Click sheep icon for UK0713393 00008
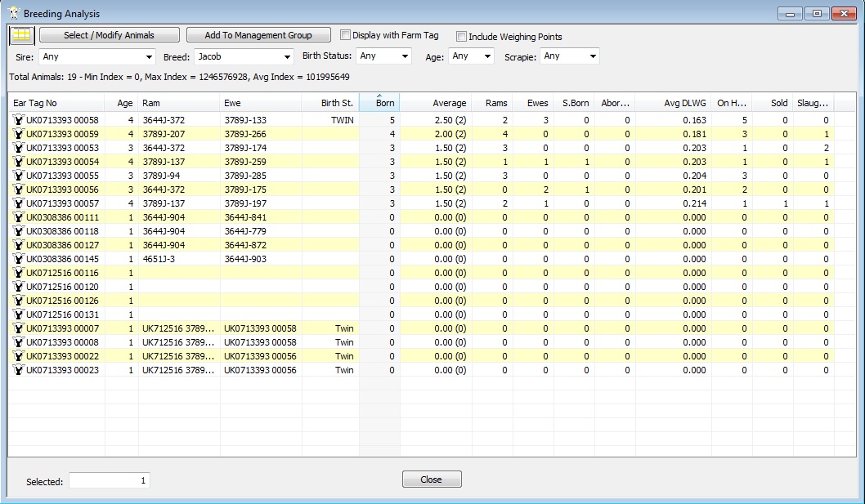 (18, 342)
